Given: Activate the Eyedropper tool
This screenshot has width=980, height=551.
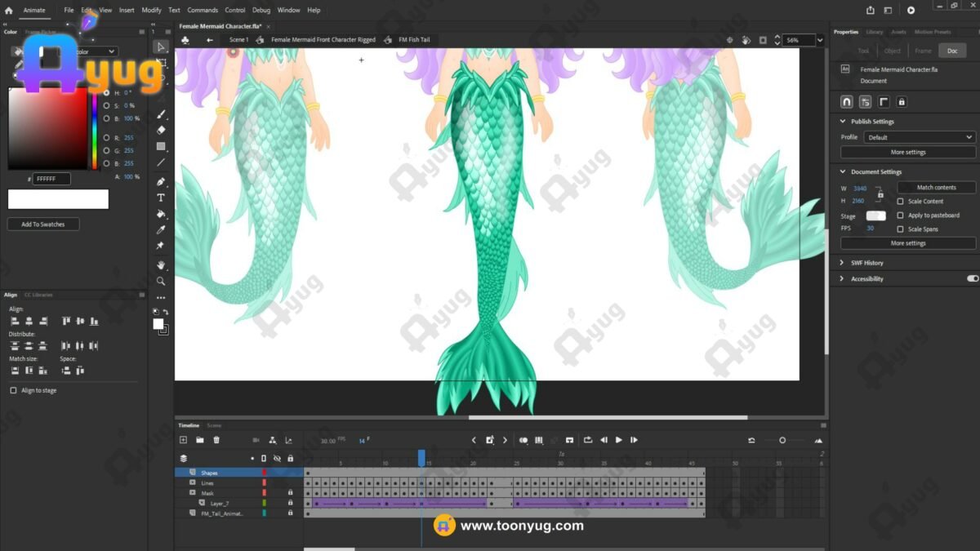Looking at the screenshot, I should pyautogui.click(x=161, y=230).
